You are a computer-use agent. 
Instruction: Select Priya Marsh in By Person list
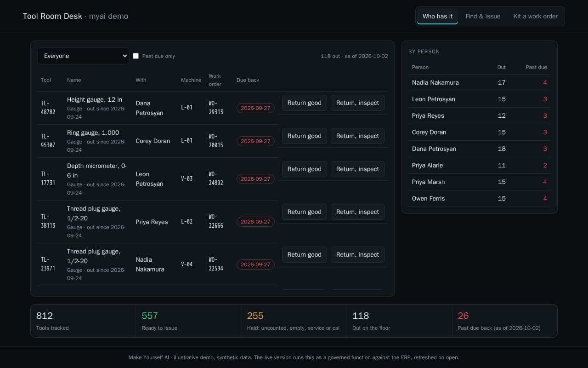(480, 182)
